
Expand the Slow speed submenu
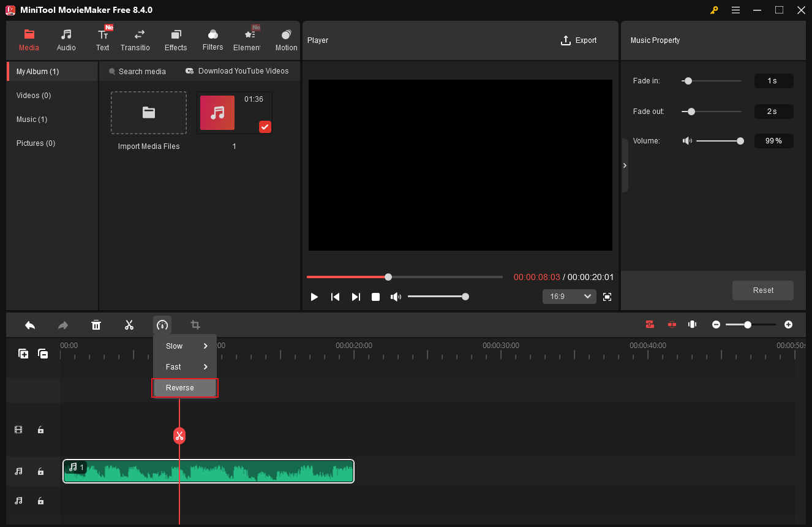click(184, 346)
